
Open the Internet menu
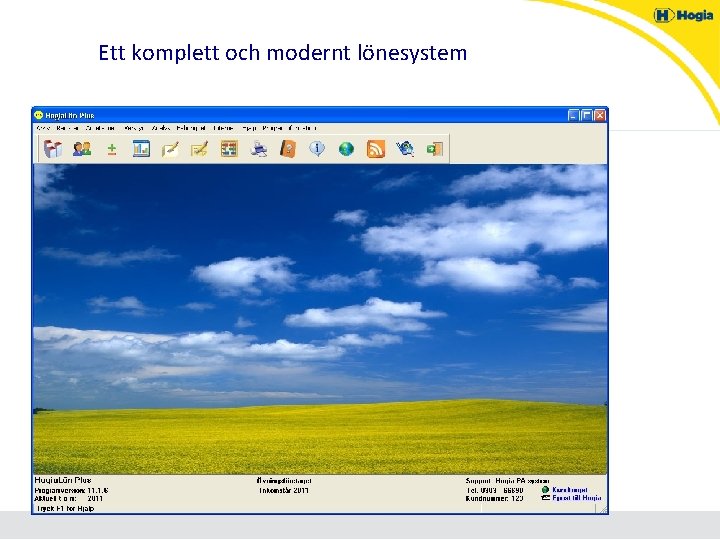coord(224,128)
